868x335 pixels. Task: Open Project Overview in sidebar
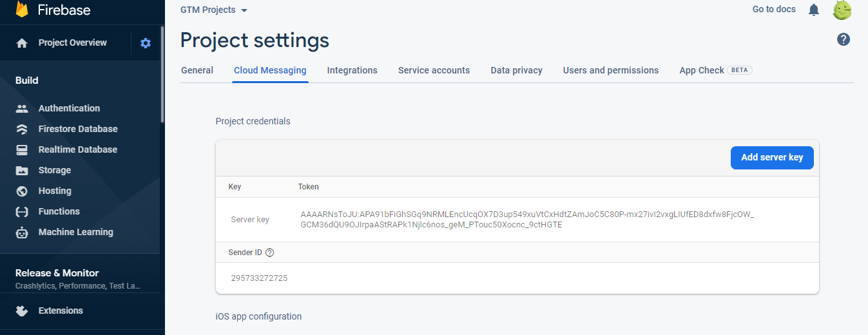click(x=73, y=43)
